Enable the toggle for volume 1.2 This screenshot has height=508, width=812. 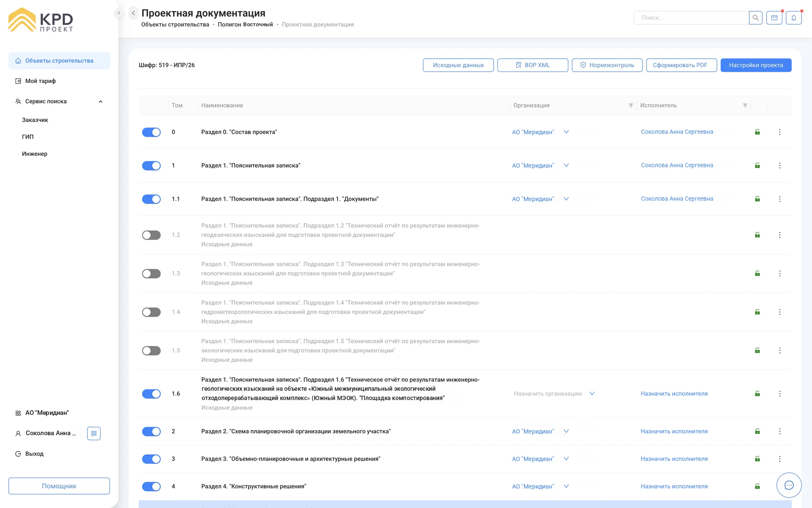(x=151, y=235)
